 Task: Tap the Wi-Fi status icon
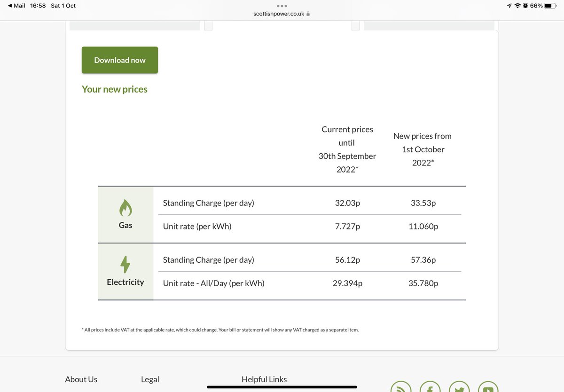tap(517, 6)
